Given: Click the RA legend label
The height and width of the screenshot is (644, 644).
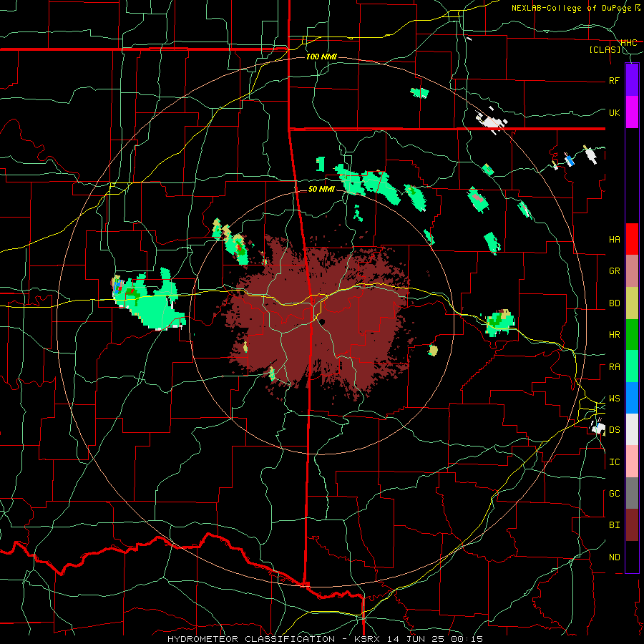Looking at the screenshot, I should [x=615, y=367].
